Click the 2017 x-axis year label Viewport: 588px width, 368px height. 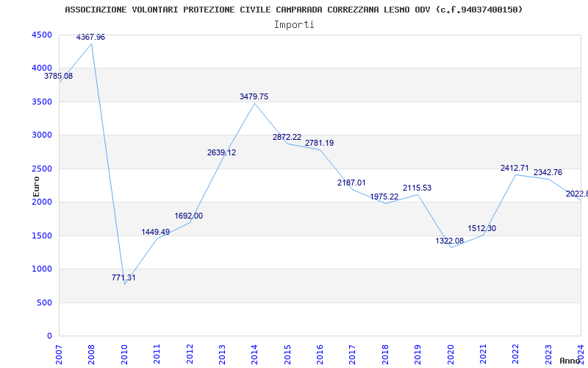tap(353, 354)
